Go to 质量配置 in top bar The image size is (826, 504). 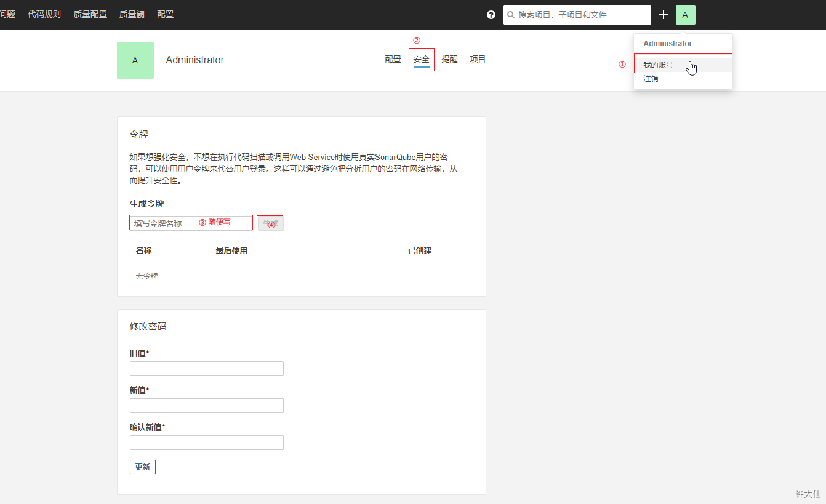pos(90,14)
